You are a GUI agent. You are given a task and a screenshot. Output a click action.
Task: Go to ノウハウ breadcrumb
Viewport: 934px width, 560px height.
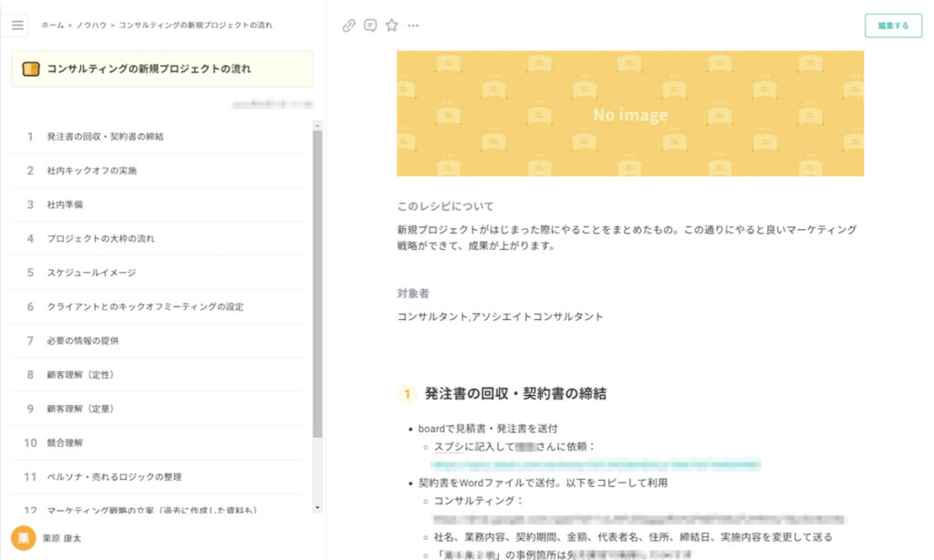(91, 25)
